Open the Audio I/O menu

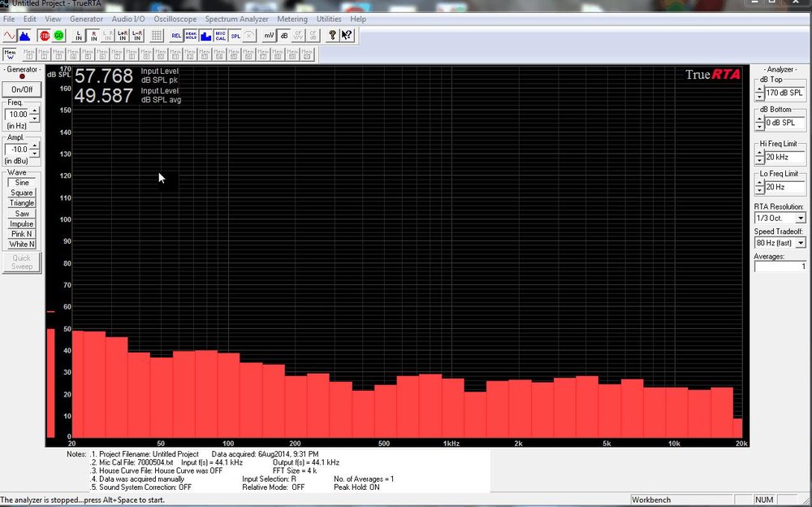[x=128, y=19]
